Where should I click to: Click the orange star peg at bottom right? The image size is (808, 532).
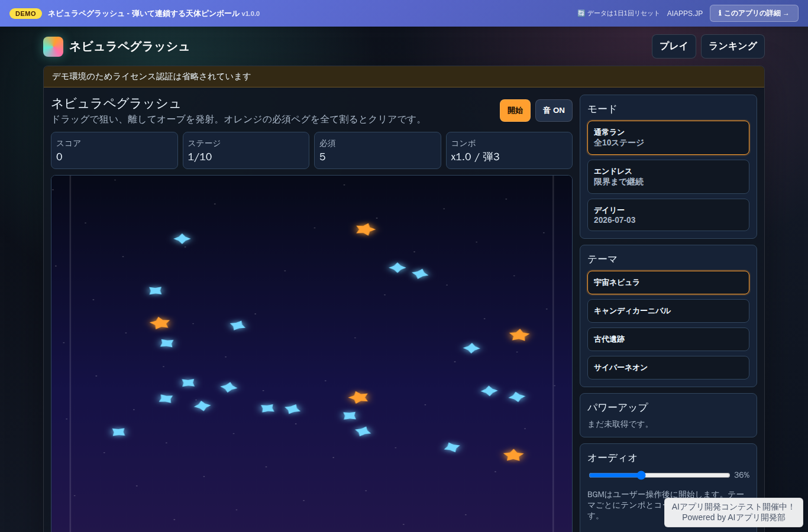(x=513, y=455)
